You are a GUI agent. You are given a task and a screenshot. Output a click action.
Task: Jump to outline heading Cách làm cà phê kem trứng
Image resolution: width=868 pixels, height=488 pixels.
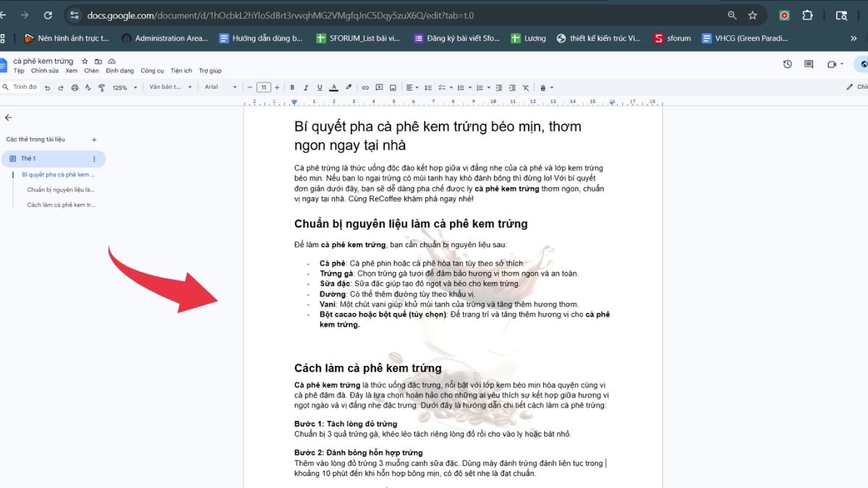61,205
